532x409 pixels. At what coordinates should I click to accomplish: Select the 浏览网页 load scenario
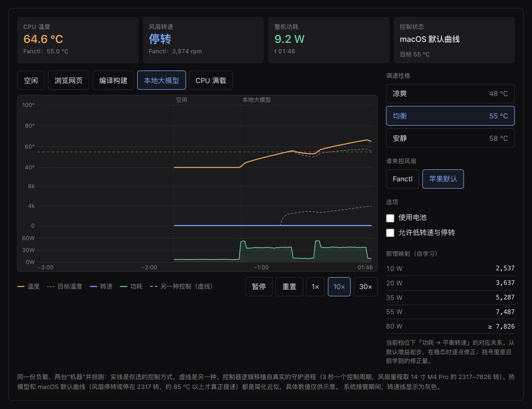(x=68, y=80)
